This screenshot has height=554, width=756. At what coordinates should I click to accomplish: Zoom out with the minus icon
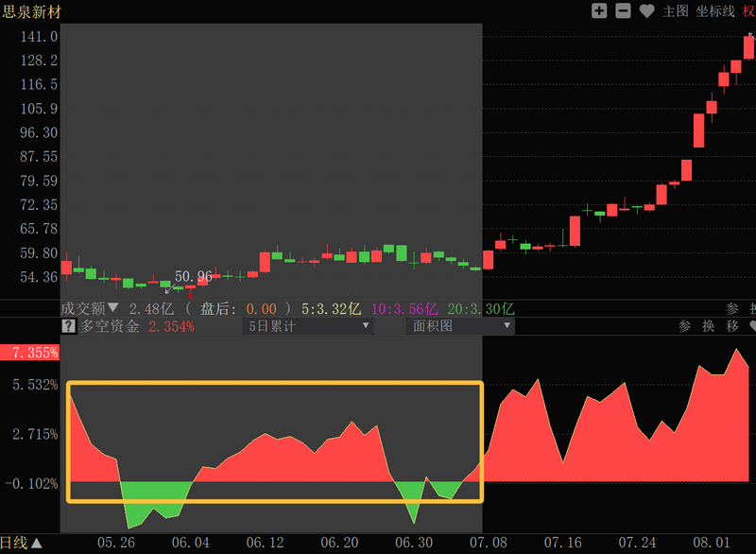(x=623, y=10)
